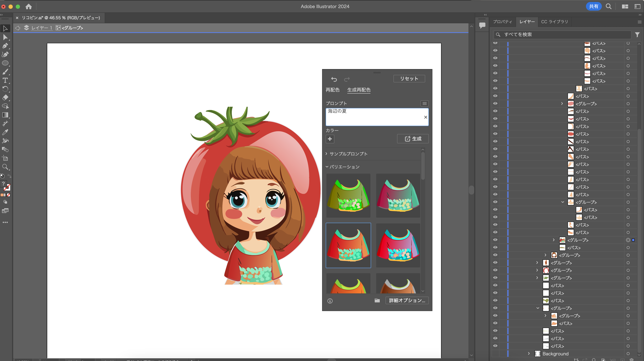Click the Change Screen Mode icon
The width and height of the screenshot is (644, 361).
[5, 211]
